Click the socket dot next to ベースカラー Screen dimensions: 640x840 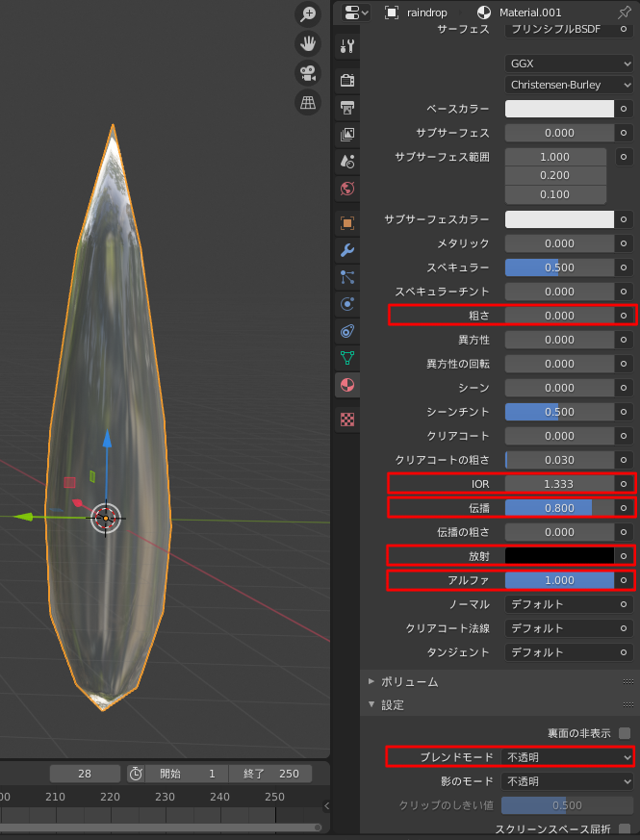click(624, 109)
